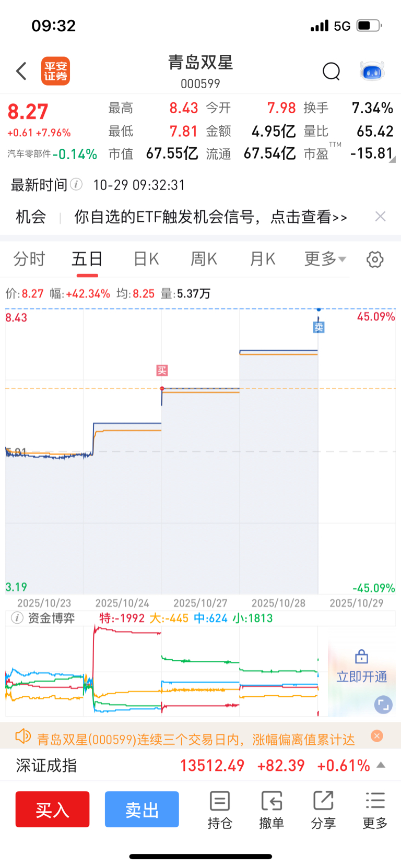Open the stock search magnifier

[331, 71]
